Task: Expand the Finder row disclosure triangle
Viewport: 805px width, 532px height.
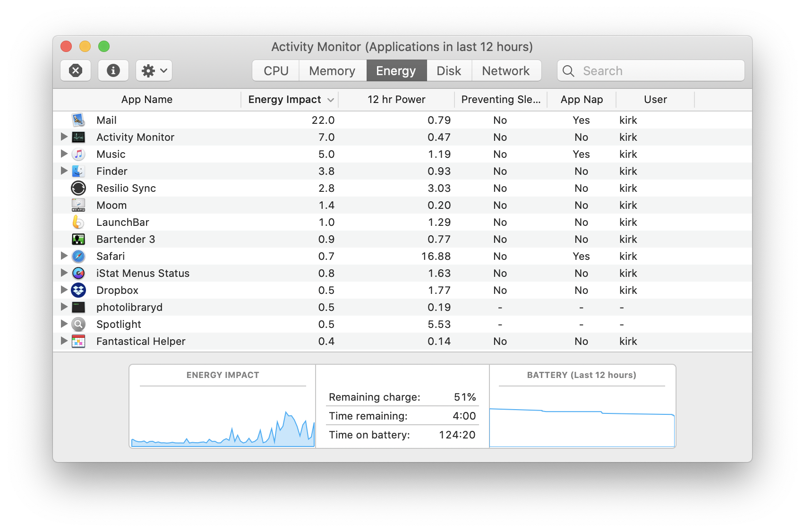Action: point(64,171)
